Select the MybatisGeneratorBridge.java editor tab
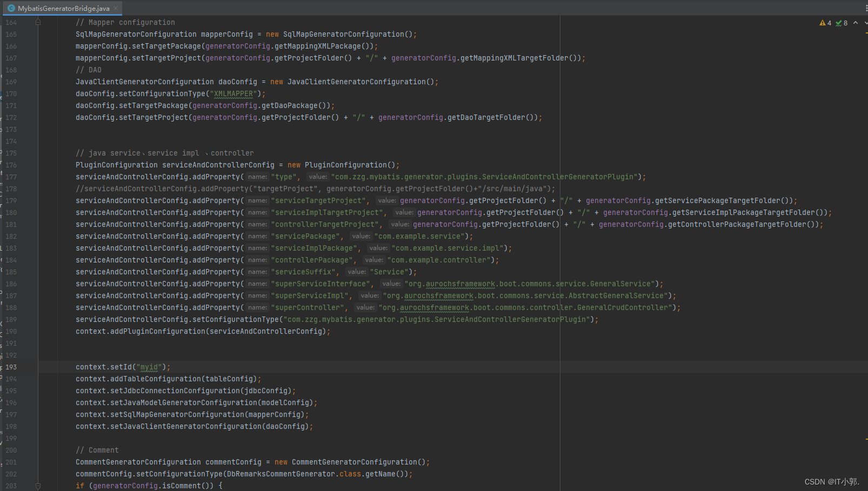Viewport: 868px width, 491px height. click(x=63, y=8)
